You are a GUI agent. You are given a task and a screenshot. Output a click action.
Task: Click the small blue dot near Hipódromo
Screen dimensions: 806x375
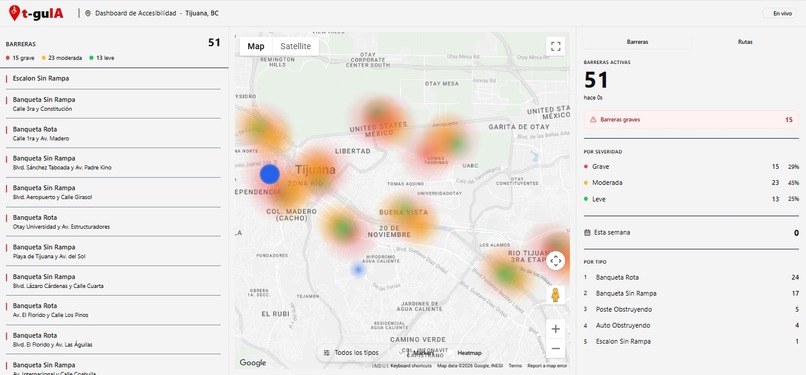358,269
